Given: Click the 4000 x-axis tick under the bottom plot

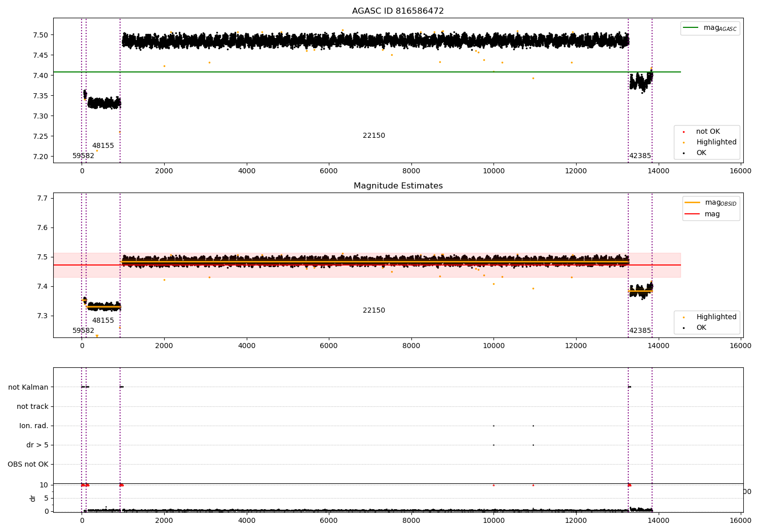Looking at the screenshot, I should click(x=246, y=520).
